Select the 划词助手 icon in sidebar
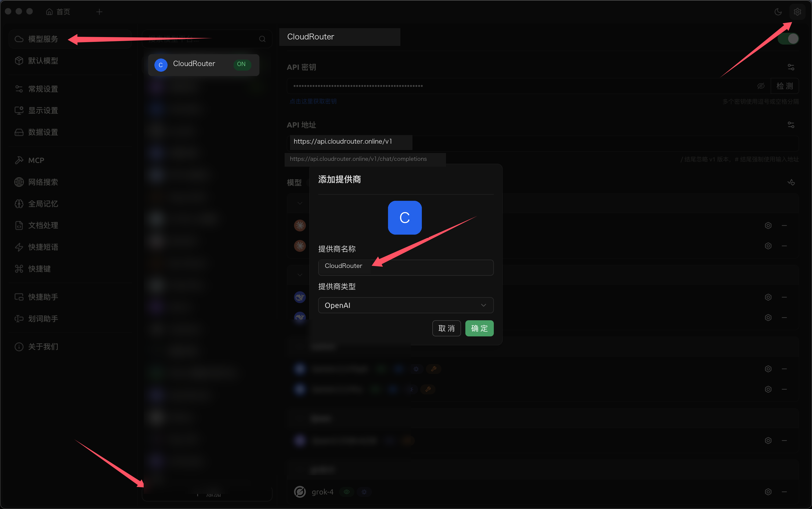 point(19,318)
